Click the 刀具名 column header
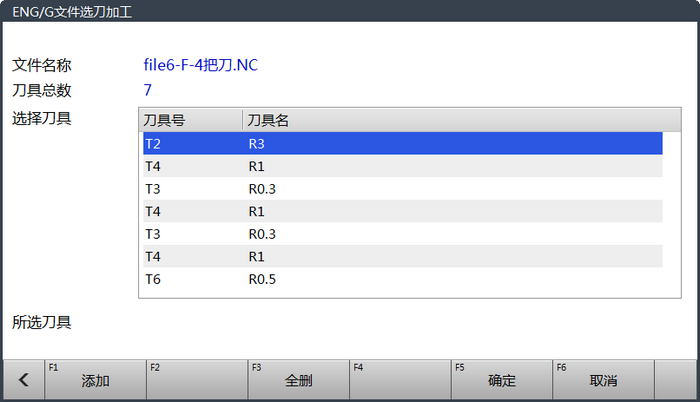This screenshot has height=402, width=700. tap(462, 120)
